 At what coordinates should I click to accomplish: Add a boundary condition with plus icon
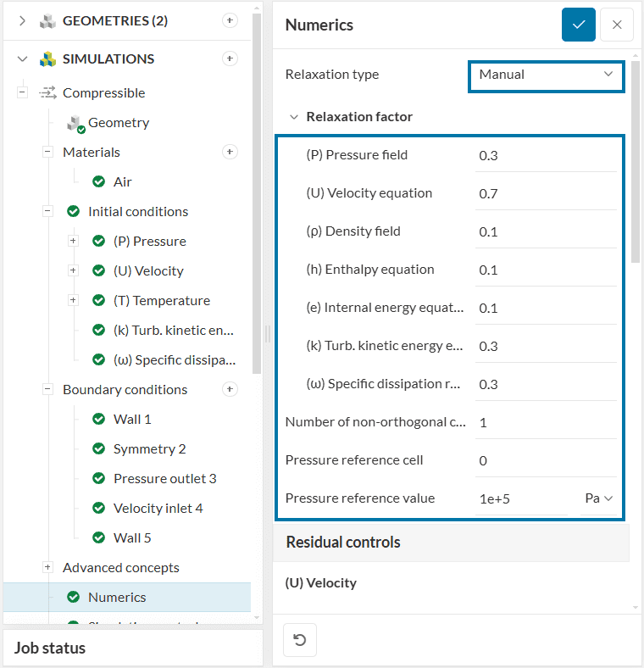click(x=229, y=389)
